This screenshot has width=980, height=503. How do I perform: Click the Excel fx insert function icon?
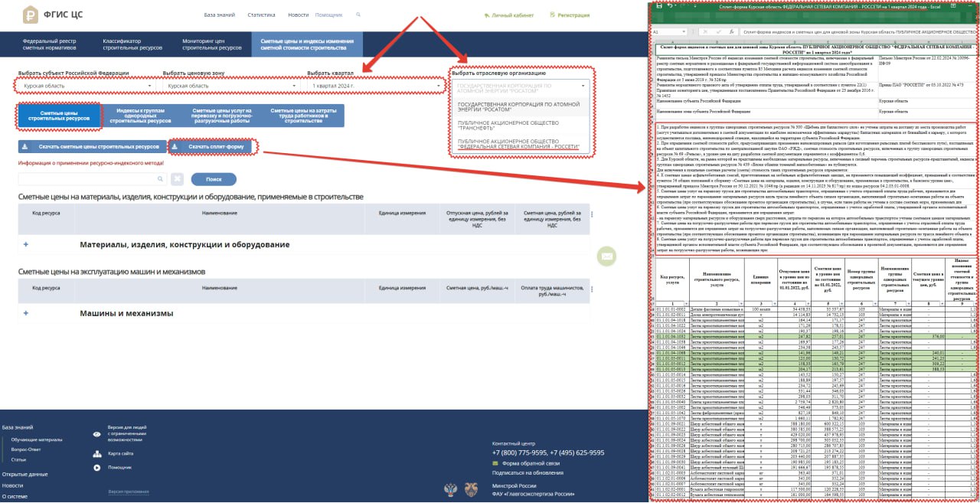coord(733,31)
